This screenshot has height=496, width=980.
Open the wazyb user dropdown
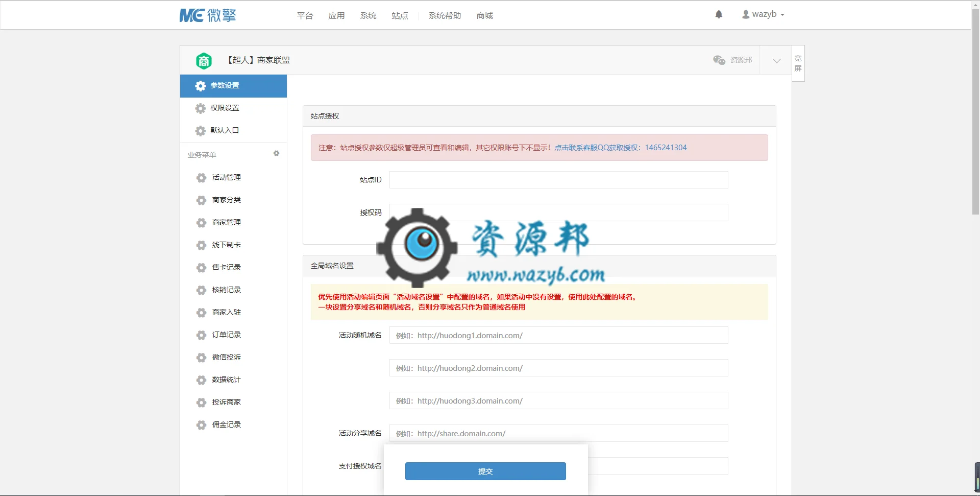click(x=763, y=14)
